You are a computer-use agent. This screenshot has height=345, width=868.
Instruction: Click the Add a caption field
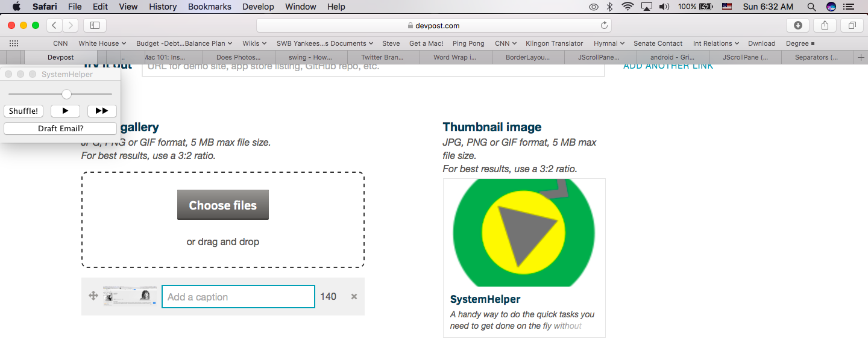point(238,297)
